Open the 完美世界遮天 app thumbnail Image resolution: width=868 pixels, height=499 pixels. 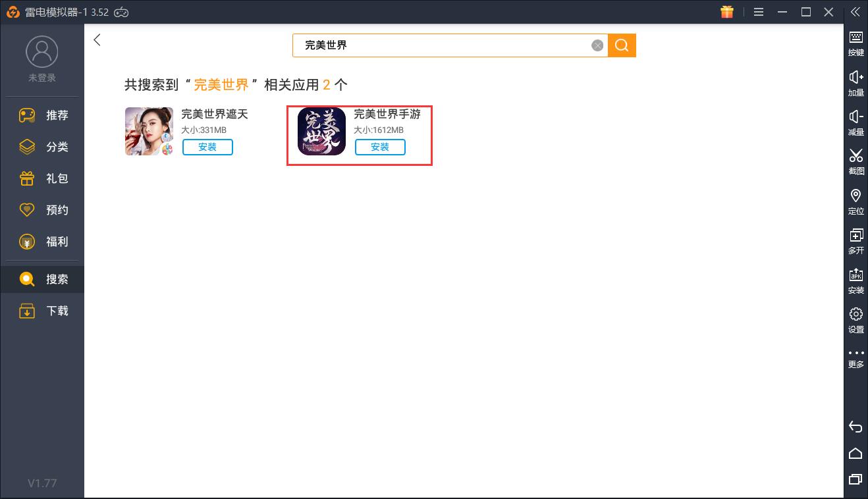149,131
